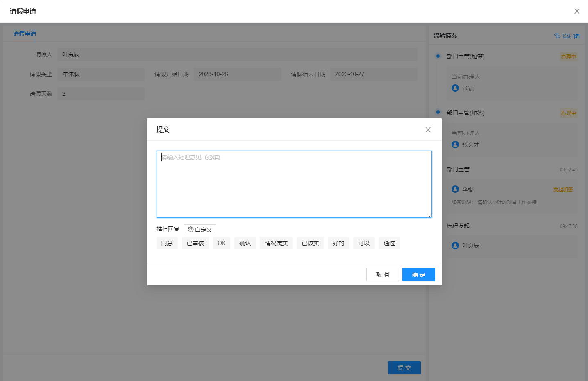Choose the 已审核 quick reply
Screen dimensions: 588x381
(x=195, y=243)
